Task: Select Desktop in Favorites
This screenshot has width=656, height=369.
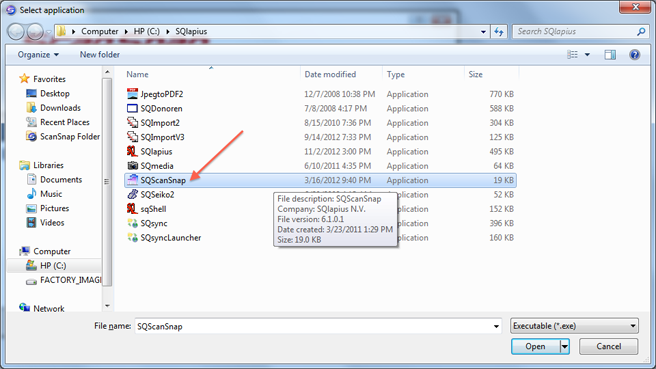Action: tap(55, 93)
